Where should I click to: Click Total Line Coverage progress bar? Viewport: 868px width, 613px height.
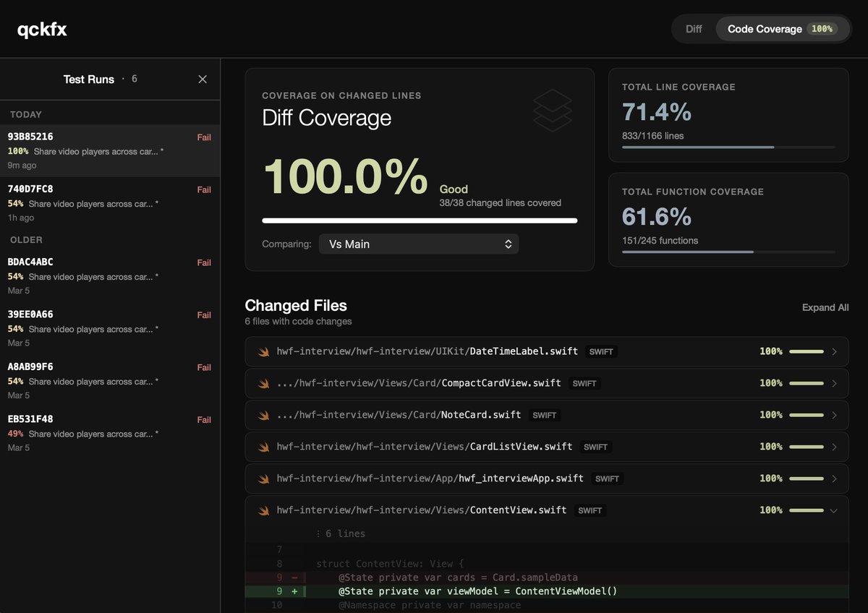[728, 147]
